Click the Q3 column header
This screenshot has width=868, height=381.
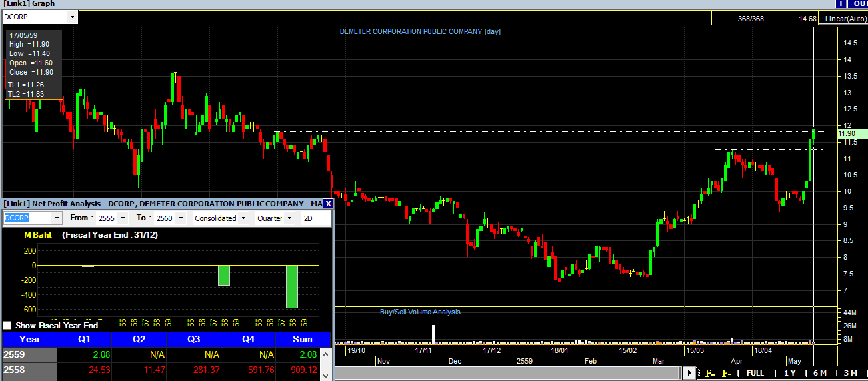194,339
